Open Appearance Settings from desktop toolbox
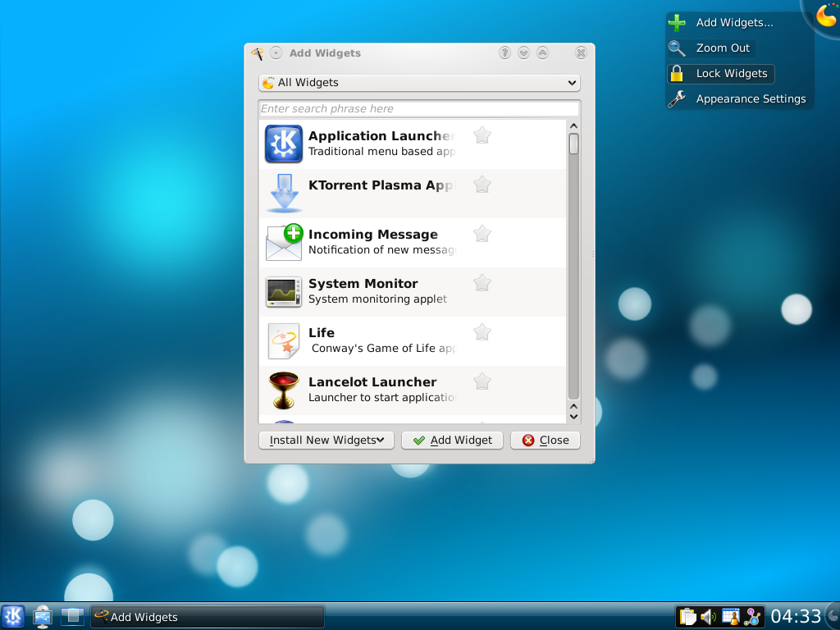Viewport: 840px width, 630px height. (x=751, y=98)
